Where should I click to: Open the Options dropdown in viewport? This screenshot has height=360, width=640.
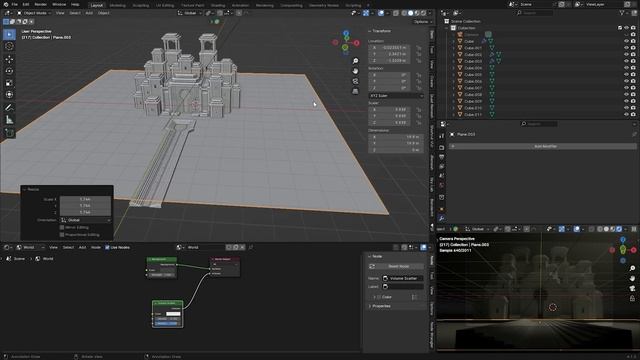coord(422,22)
